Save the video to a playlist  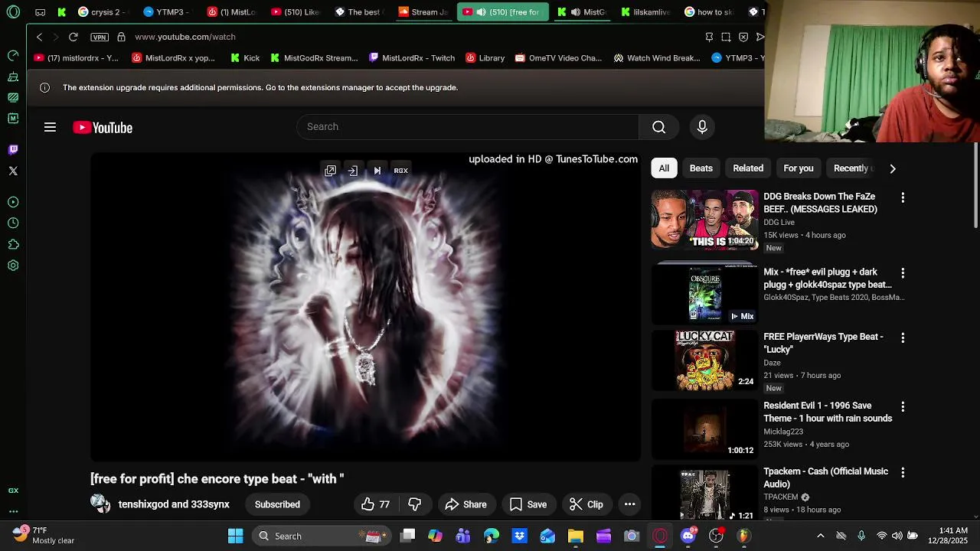[x=528, y=504]
